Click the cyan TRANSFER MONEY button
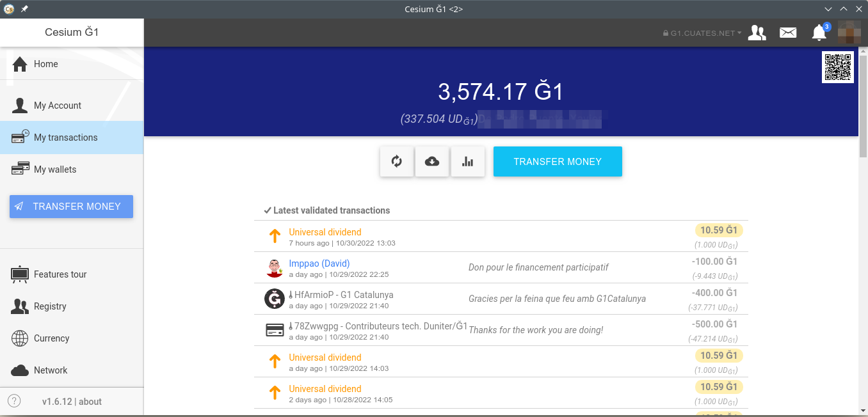 (x=558, y=162)
